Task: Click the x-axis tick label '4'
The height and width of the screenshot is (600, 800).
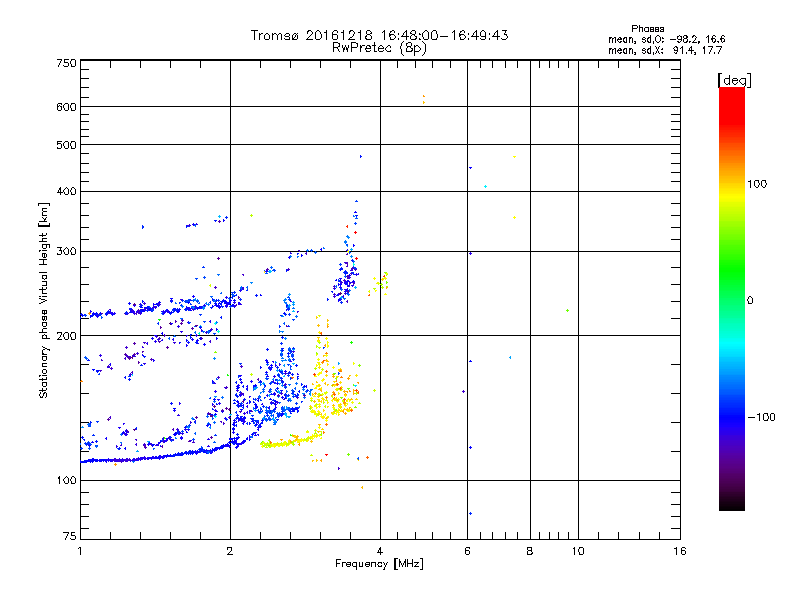Action: click(380, 551)
